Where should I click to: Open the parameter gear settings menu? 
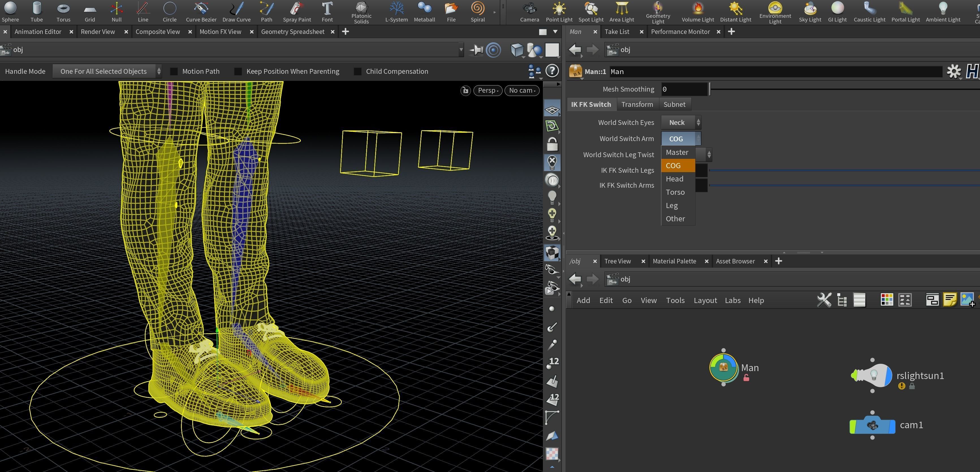[x=953, y=72]
